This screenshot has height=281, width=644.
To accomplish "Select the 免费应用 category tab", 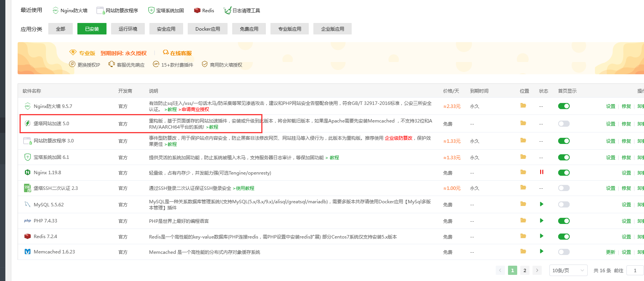I will coord(249,29).
